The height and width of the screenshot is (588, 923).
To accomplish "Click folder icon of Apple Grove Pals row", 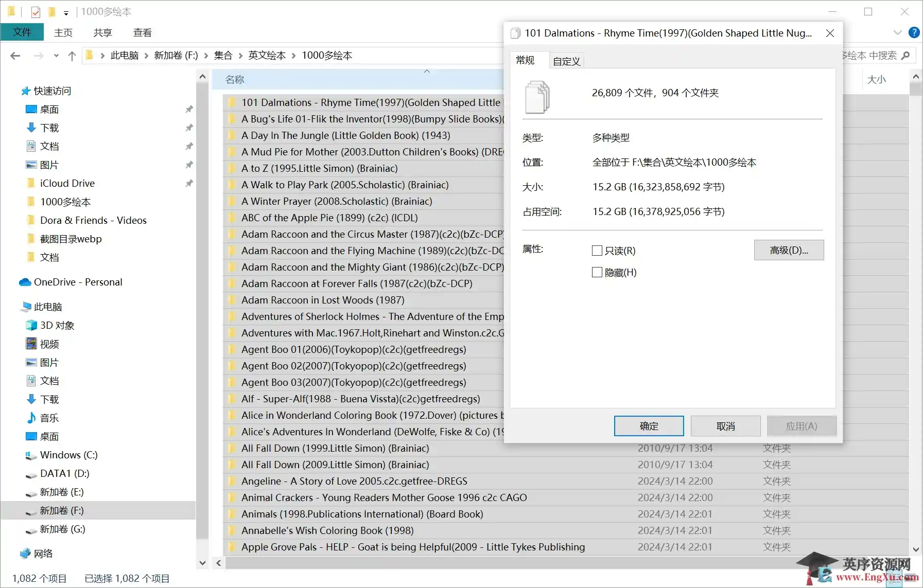I will 232,547.
